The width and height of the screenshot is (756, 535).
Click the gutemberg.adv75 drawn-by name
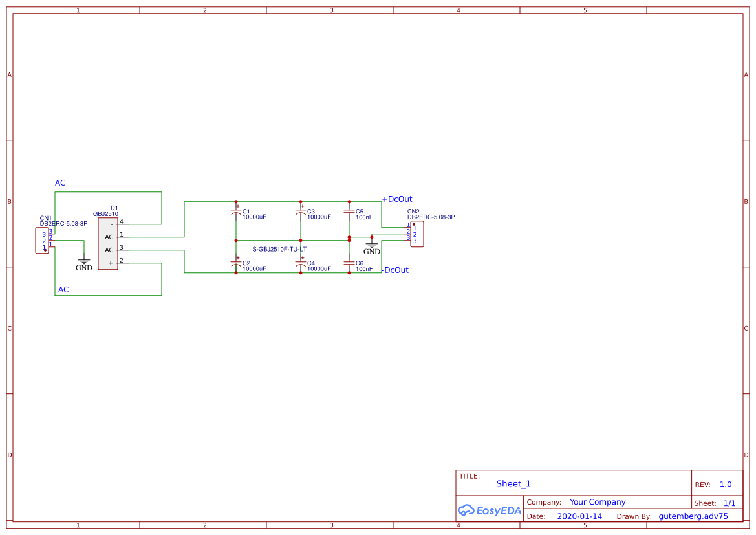(693, 516)
